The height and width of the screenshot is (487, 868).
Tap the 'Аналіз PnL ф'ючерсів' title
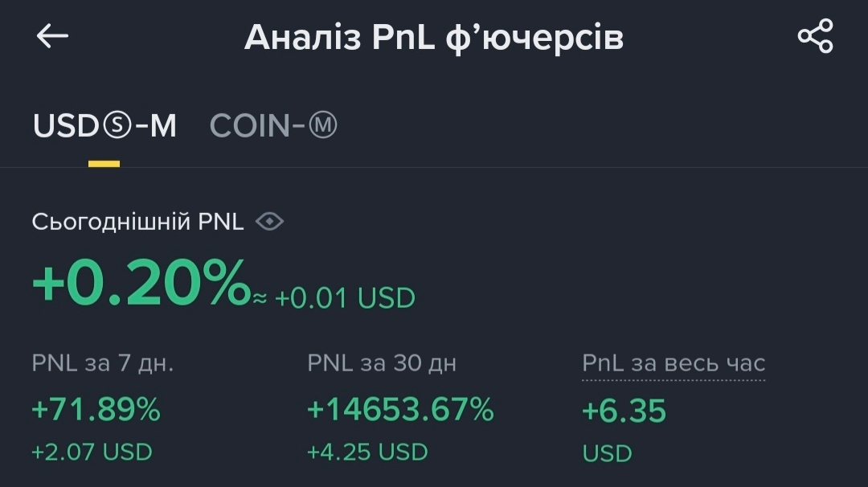(x=433, y=37)
